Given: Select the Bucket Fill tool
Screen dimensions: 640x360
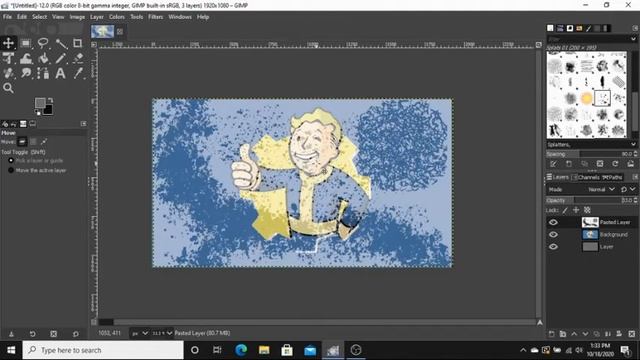Looking at the screenshot, I should point(43,58).
